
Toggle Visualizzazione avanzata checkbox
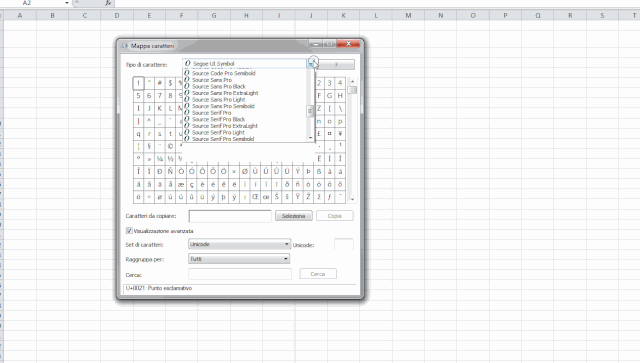129,231
